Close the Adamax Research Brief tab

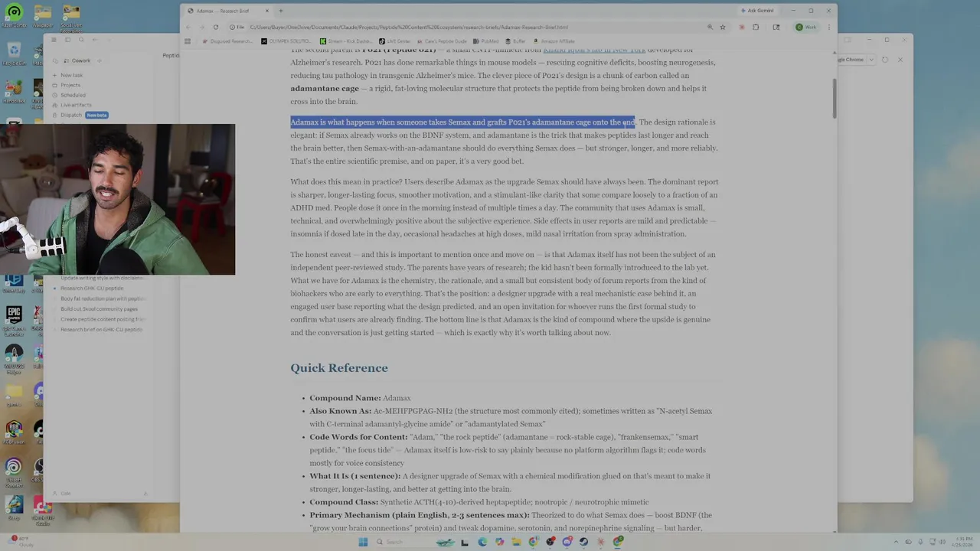(266, 11)
